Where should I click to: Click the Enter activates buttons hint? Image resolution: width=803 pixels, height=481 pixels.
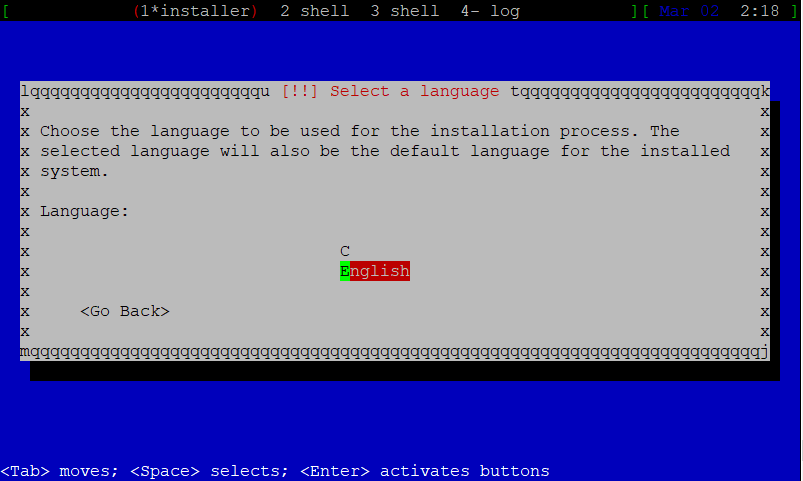tap(425, 471)
